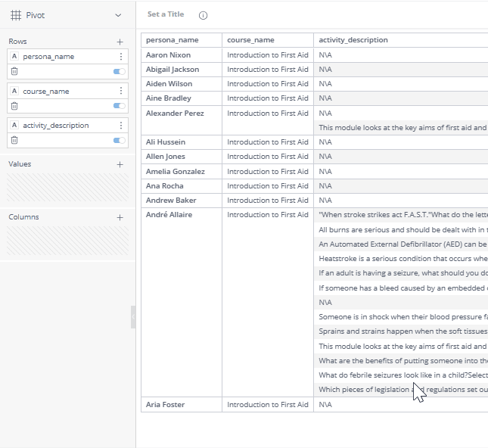This screenshot has height=448, width=488.
Task: Click the activity_description column header
Action: point(353,40)
